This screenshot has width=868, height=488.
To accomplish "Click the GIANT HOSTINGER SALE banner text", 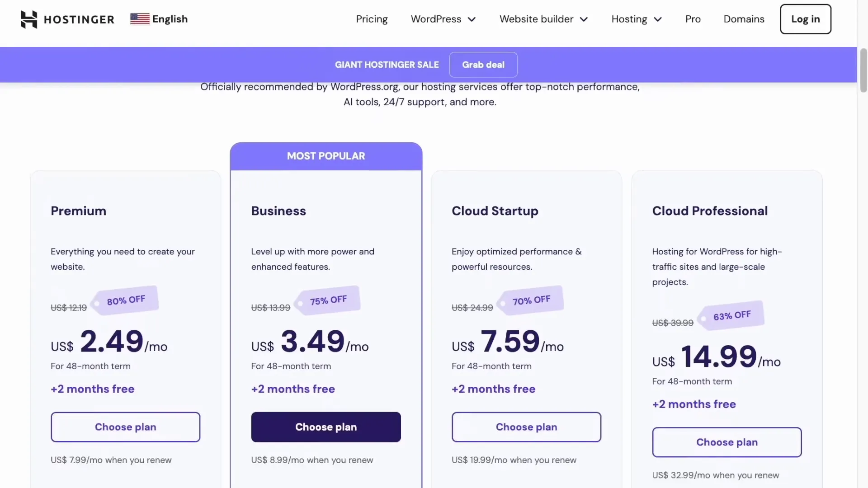I will tap(387, 65).
